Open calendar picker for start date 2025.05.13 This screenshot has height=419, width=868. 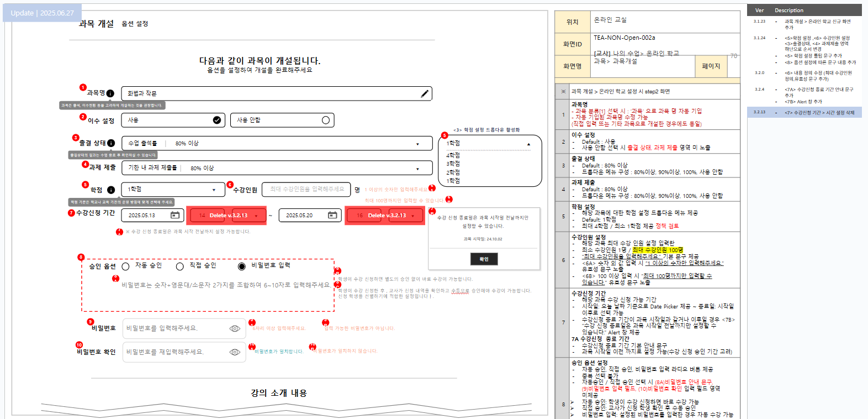coord(175,215)
